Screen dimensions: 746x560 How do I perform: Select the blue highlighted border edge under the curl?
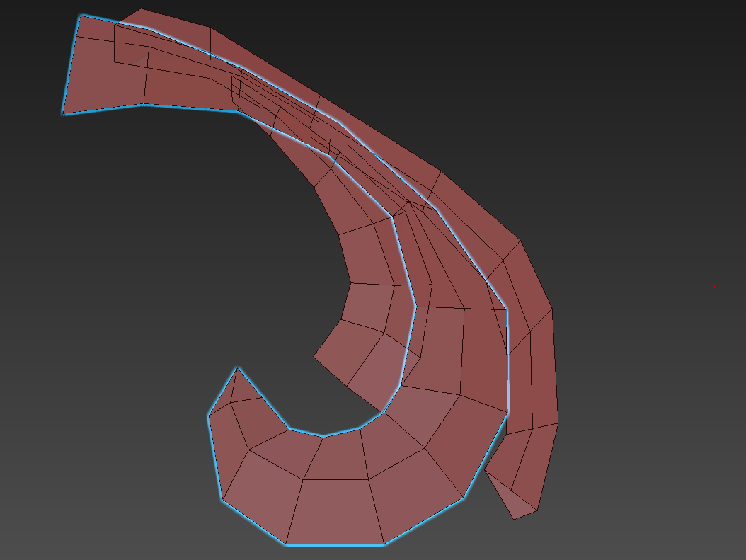pos(335,545)
